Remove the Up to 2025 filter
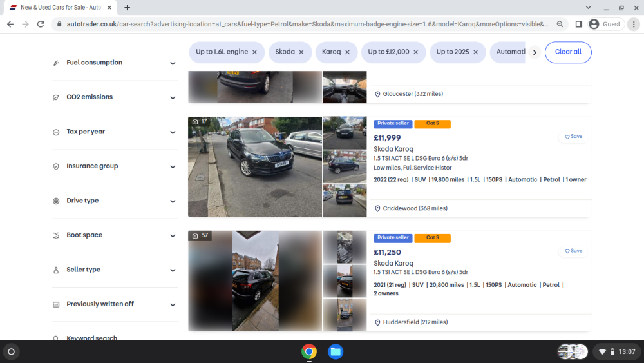644x363 pixels. click(x=476, y=52)
